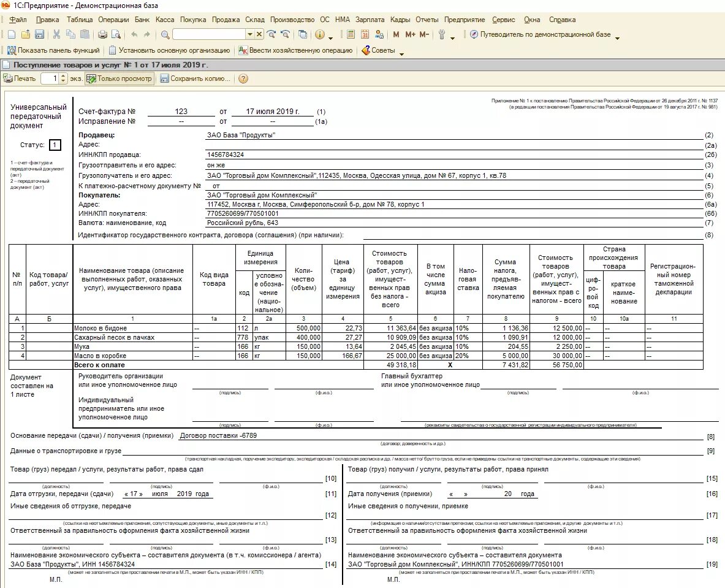Click seller name ЗАО База "Продукты"
Screen dimensions: 725x588
tap(241, 135)
